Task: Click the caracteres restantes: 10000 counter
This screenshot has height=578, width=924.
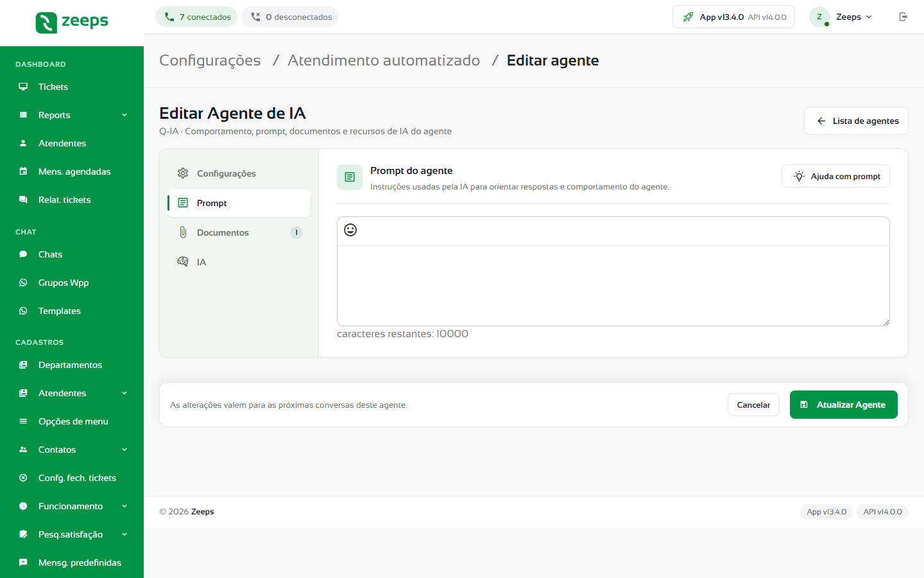Action: [x=402, y=334]
